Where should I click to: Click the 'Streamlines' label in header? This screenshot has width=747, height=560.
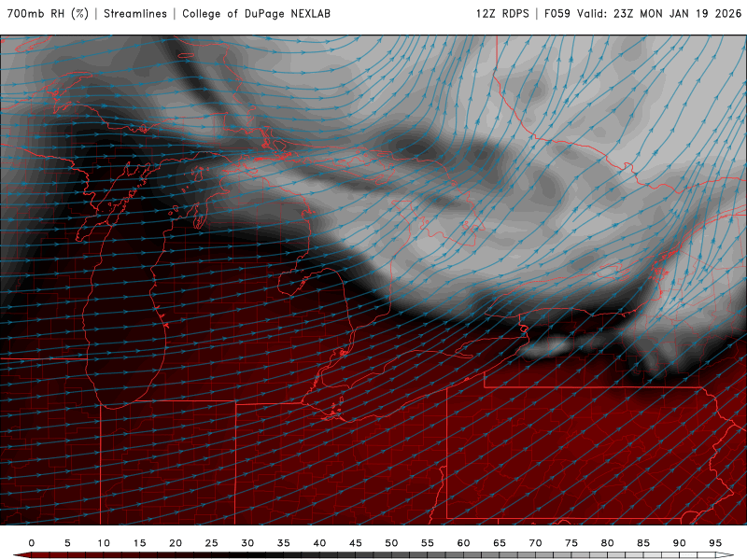135,13
